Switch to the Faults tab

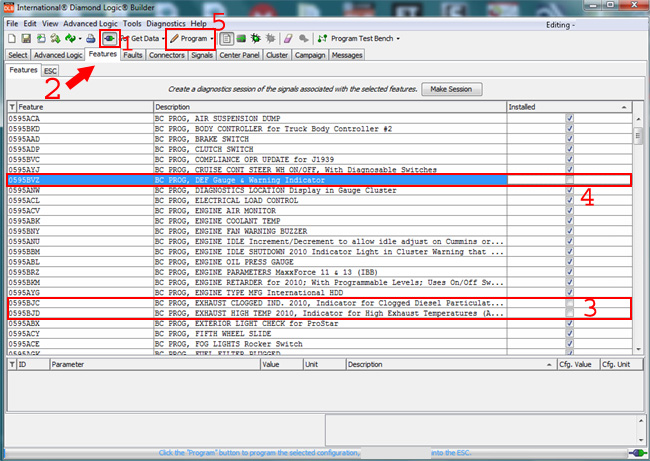click(x=133, y=55)
